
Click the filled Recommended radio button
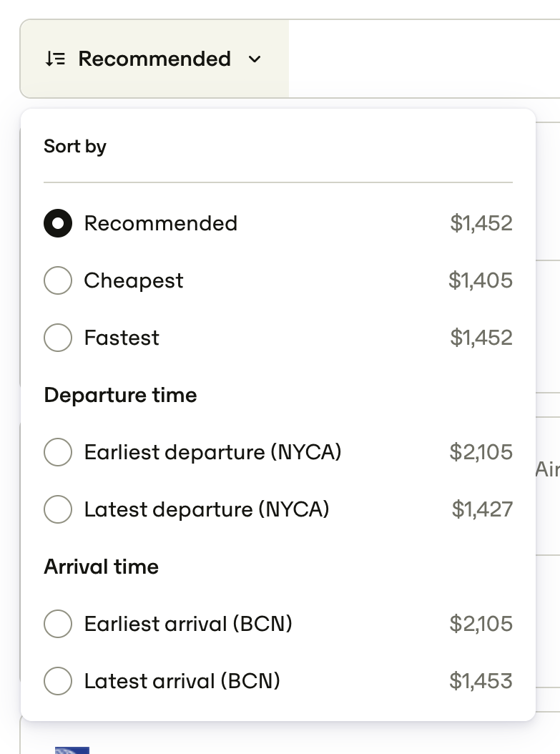[x=58, y=223]
